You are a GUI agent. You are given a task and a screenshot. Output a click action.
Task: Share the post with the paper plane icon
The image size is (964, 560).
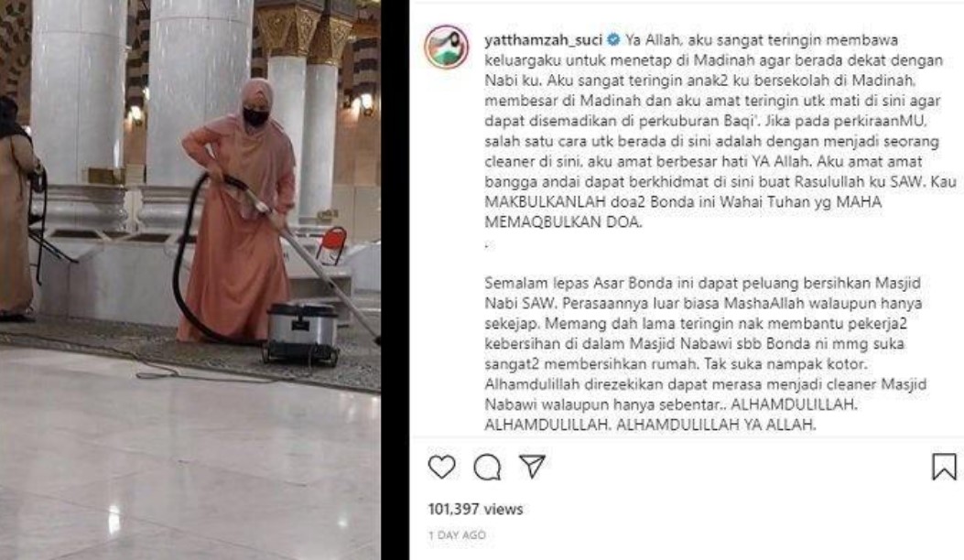pyautogui.click(x=533, y=467)
